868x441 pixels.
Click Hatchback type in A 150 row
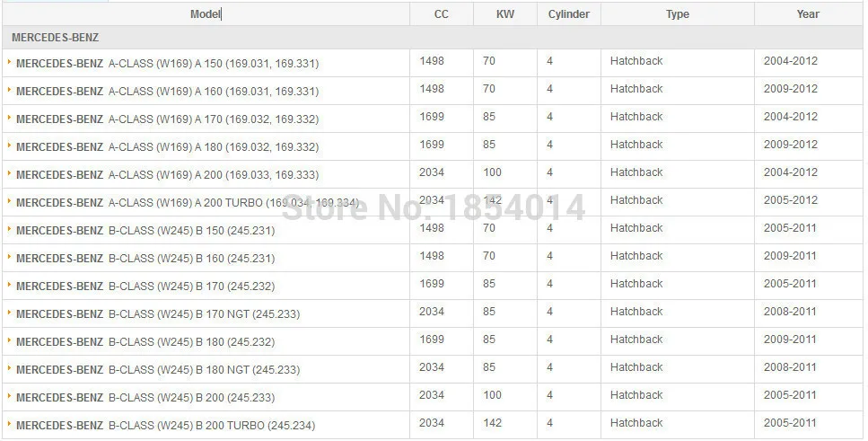pos(636,61)
